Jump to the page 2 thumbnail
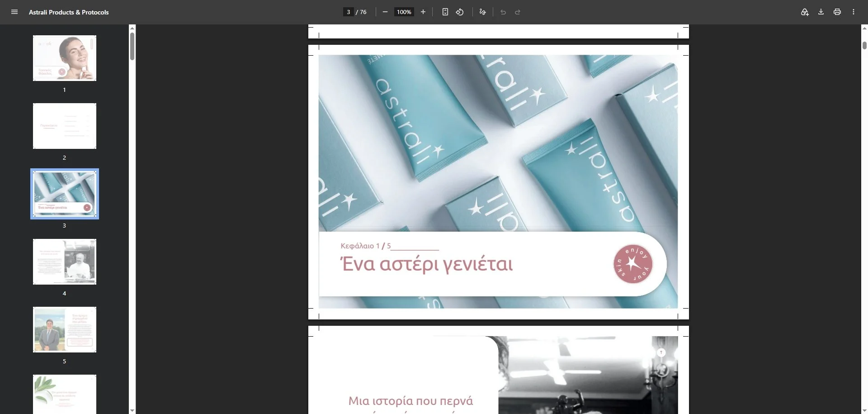 [65, 126]
